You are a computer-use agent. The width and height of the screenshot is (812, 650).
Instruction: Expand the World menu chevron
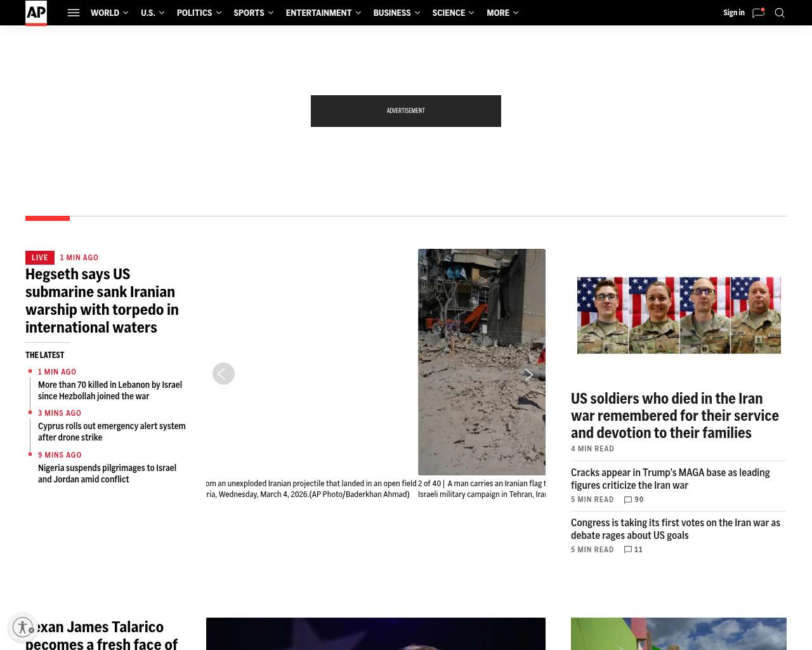click(x=126, y=13)
